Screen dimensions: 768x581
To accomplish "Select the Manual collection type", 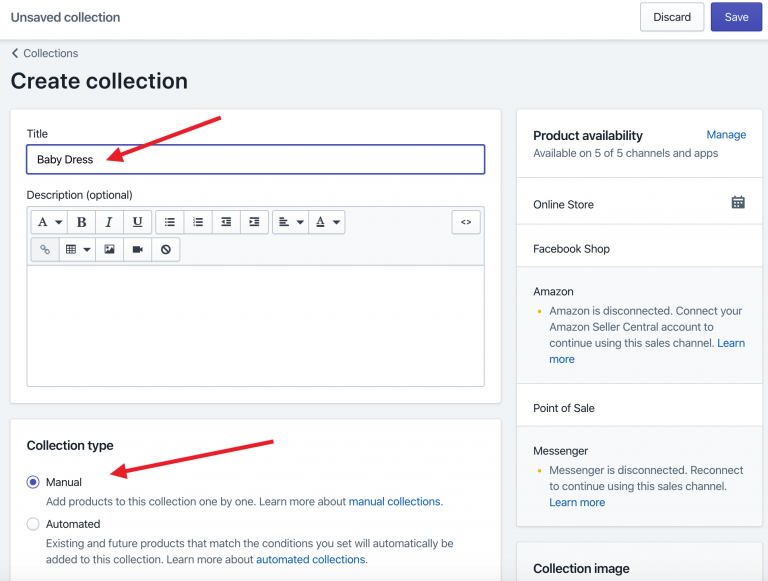I will [x=33, y=483].
